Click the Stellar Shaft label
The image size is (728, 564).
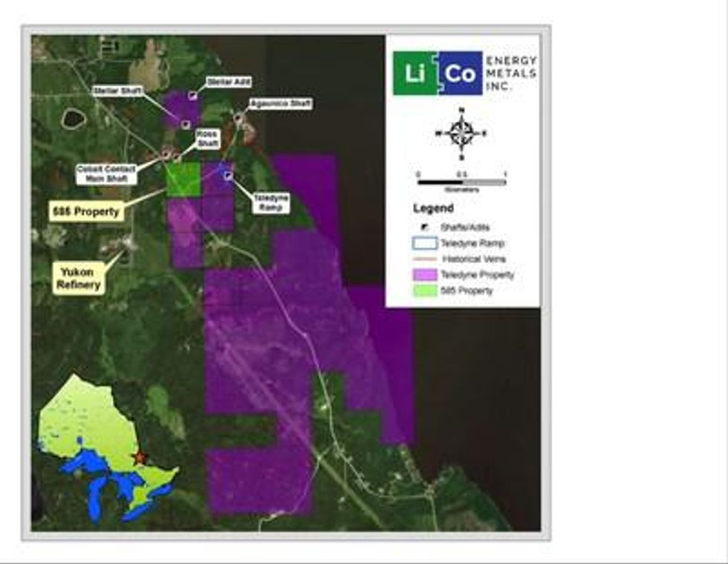pos(116,91)
